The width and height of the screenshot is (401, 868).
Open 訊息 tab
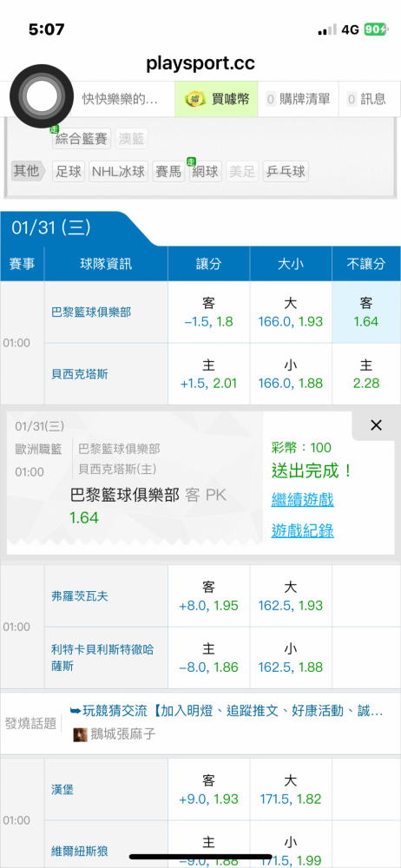pyautogui.click(x=366, y=99)
